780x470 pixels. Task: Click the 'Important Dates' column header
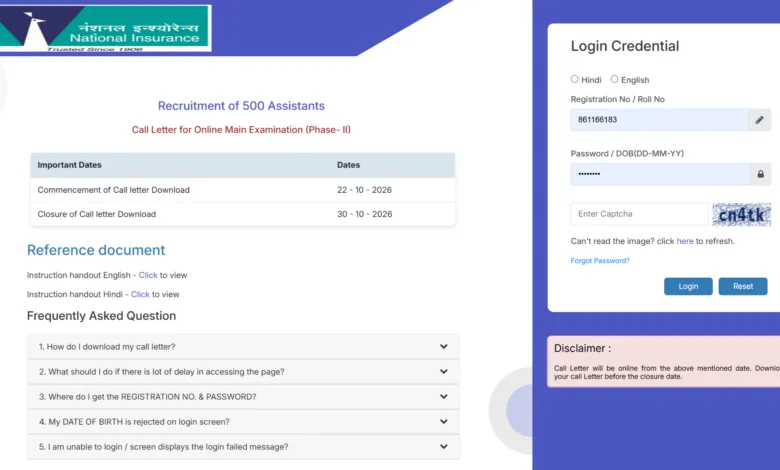[x=69, y=165]
